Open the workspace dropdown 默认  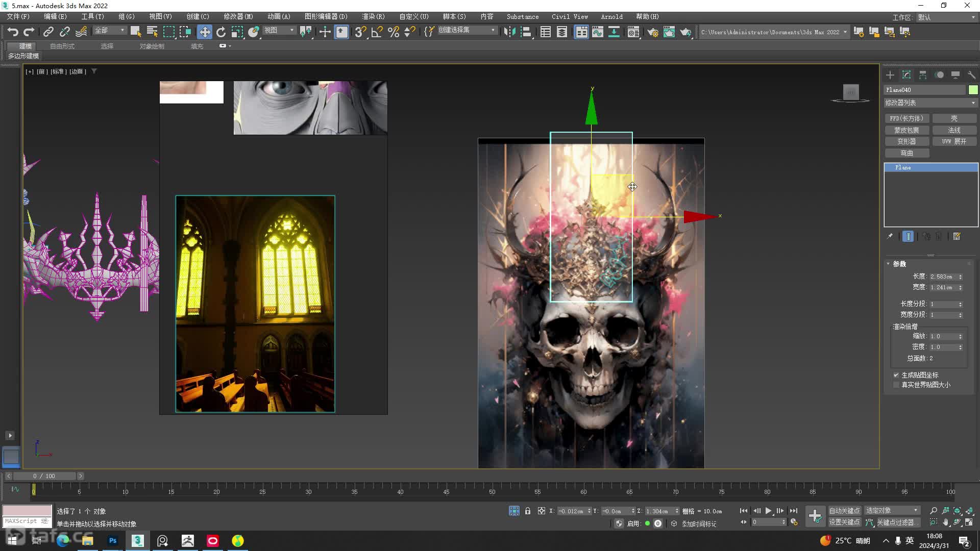point(947,17)
